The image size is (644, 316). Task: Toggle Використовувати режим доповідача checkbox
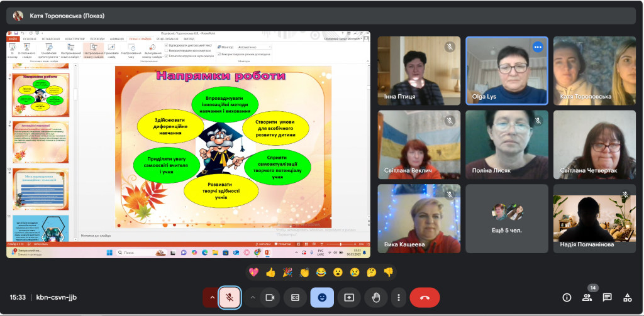pyautogui.click(x=219, y=54)
